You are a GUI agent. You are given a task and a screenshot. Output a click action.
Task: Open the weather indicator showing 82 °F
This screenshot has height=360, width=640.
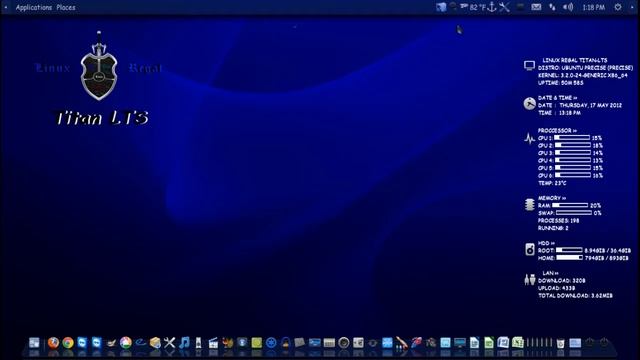pos(473,7)
